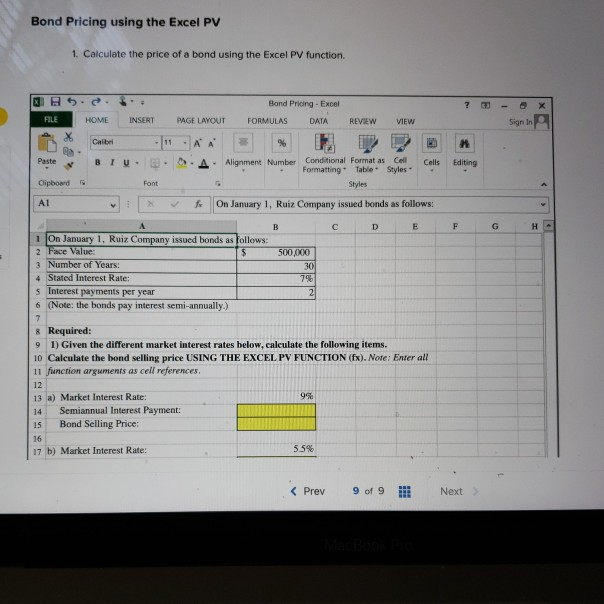Click the Font Color A icon
Viewport: 604px width, 604px height.
[204, 163]
